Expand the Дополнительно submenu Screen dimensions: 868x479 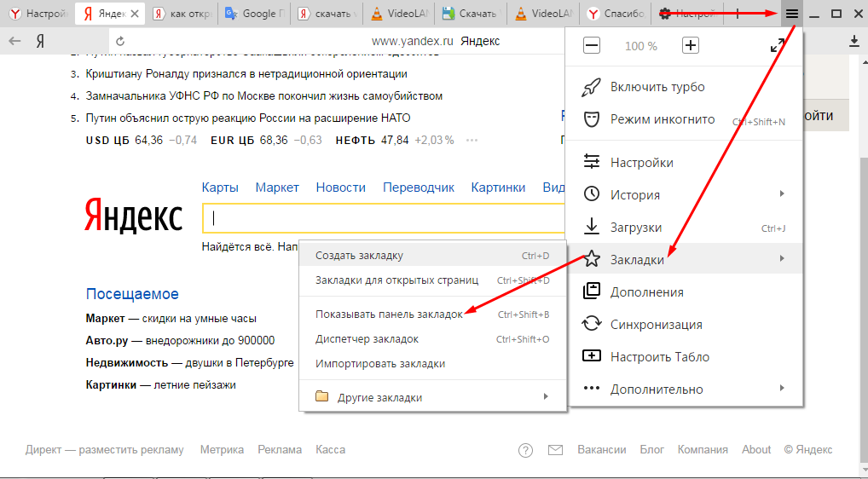656,390
